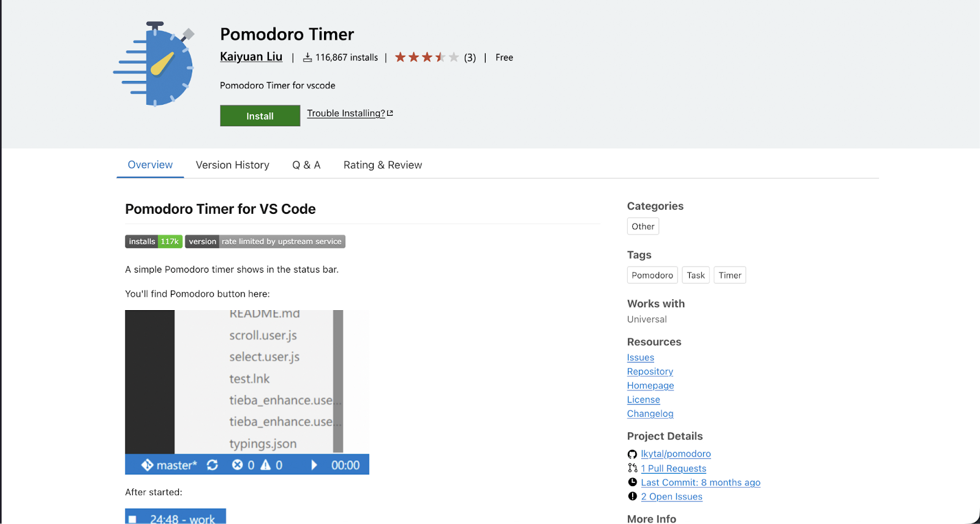Click the star rating icons
The width and height of the screenshot is (980, 524).
tap(427, 58)
